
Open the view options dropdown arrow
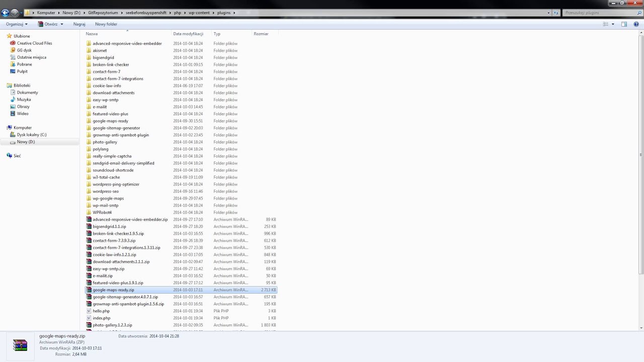pos(613,24)
